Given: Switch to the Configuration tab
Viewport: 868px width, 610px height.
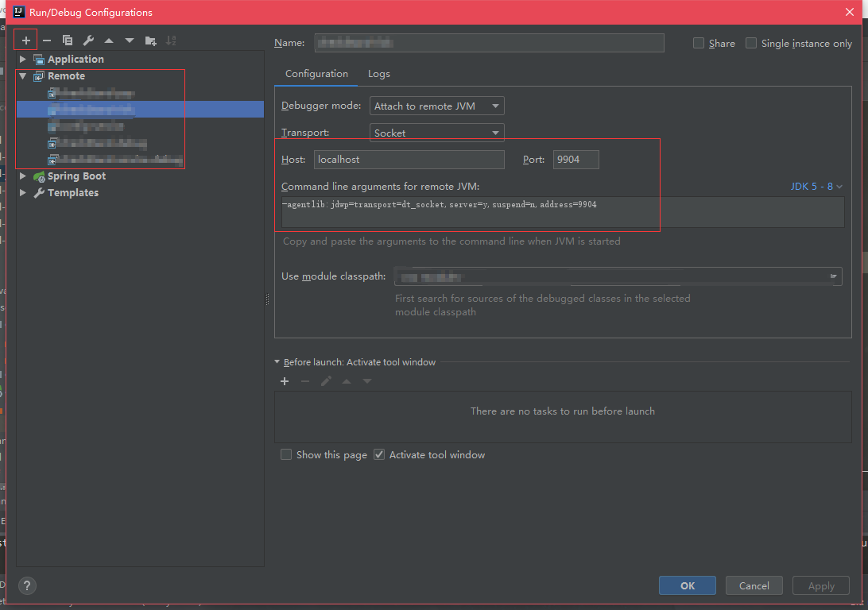Looking at the screenshot, I should click(x=316, y=74).
